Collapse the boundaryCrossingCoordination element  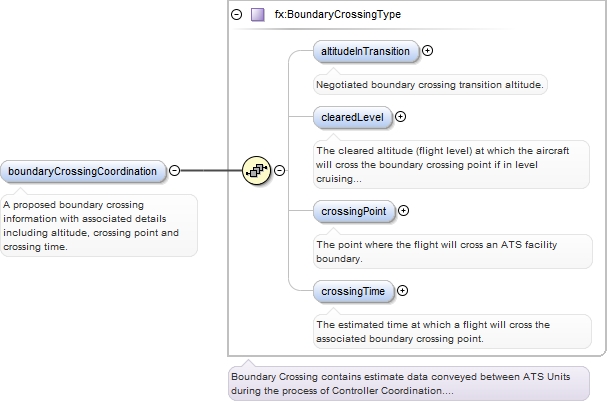(x=174, y=171)
